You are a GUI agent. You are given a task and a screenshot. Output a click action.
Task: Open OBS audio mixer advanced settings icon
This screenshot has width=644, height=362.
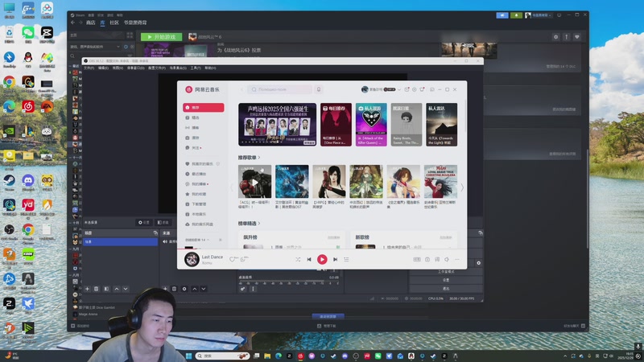click(243, 289)
